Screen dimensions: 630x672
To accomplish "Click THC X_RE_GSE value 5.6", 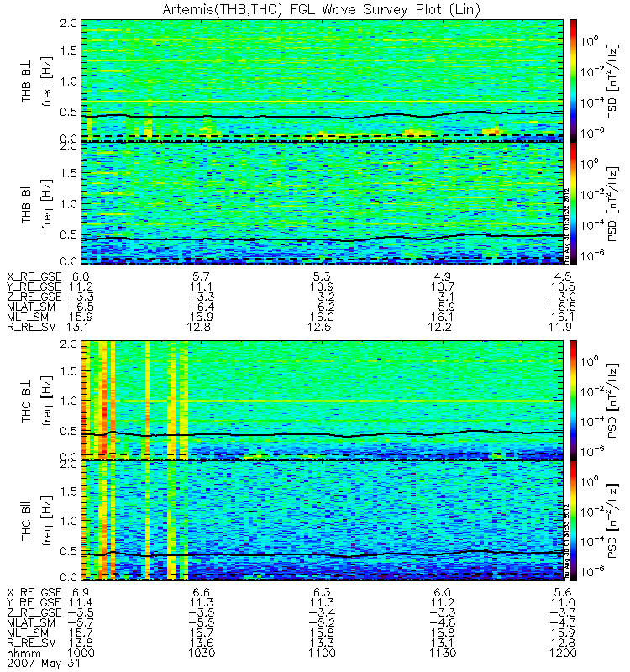I will coord(563,592).
